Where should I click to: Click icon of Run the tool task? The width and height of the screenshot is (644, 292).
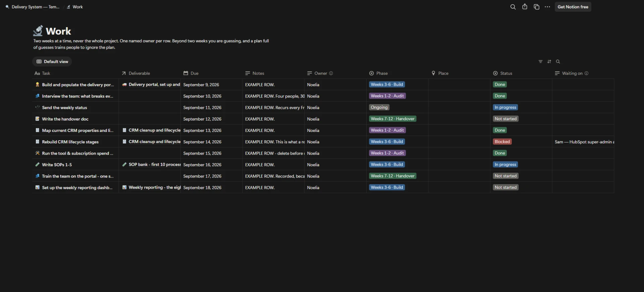(38, 153)
